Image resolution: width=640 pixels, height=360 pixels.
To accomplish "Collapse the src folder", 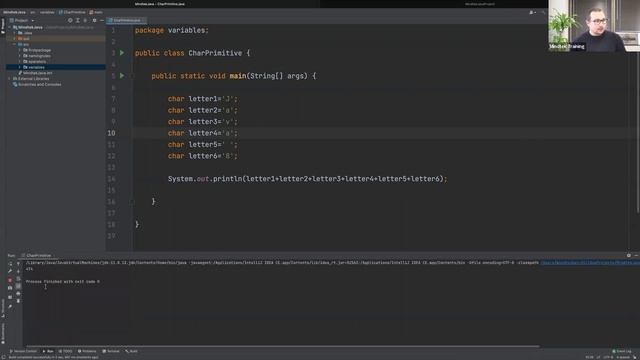I will pyautogui.click(x=15, y=44).
